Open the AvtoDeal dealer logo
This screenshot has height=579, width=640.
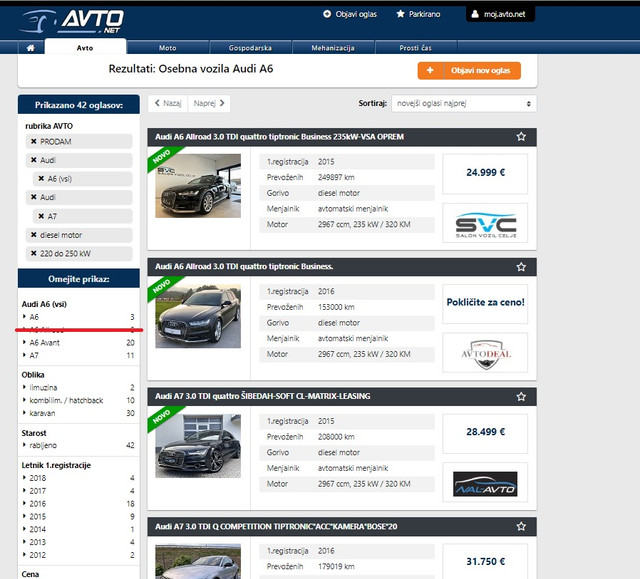pyautogui.click(x=485, y=353)
